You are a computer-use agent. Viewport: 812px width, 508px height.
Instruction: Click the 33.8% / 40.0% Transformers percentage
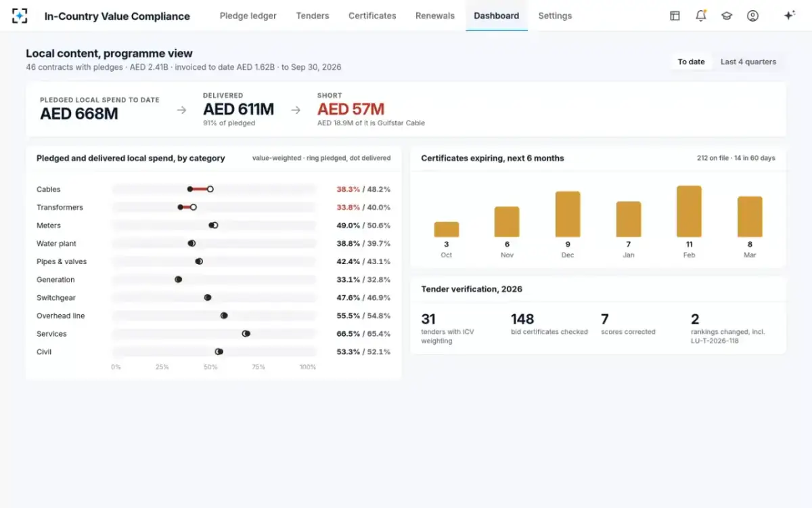pyautogui.click(x=363, y=207)
